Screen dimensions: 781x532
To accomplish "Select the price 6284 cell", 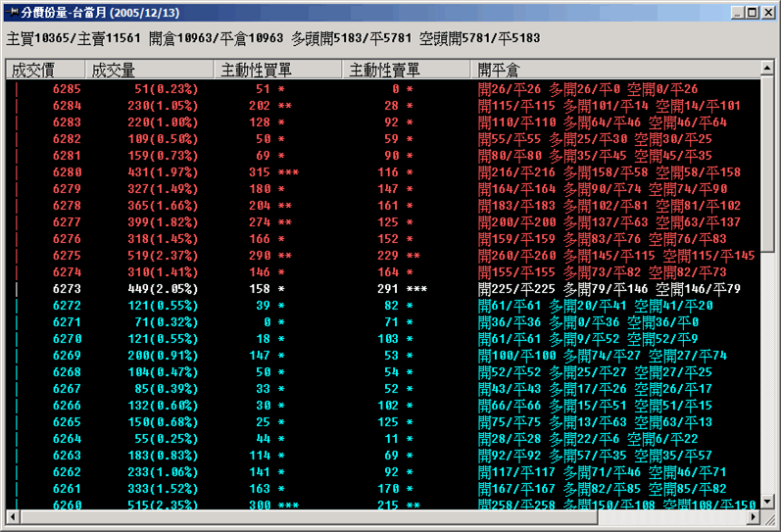I will coord(67,106).
